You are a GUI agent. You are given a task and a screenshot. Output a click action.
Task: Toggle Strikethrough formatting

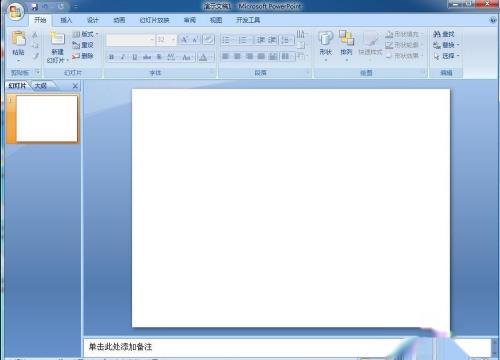(x=147, y=57)
